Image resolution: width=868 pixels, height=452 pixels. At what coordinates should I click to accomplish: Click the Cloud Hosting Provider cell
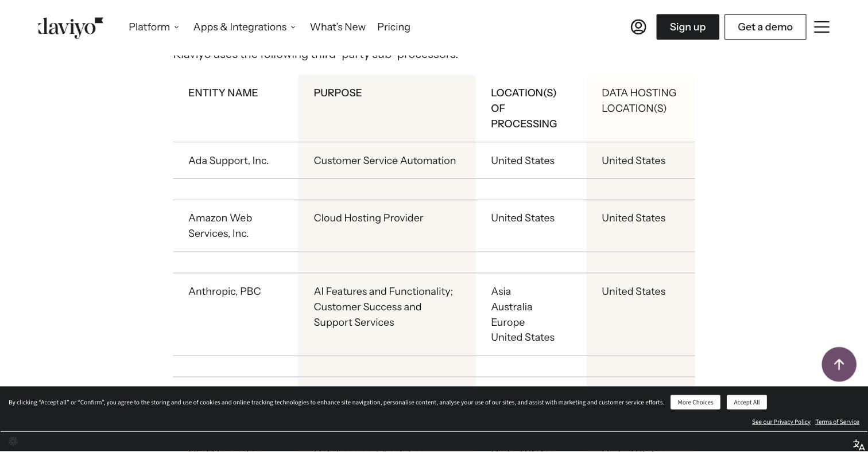(x=387, y=226)
